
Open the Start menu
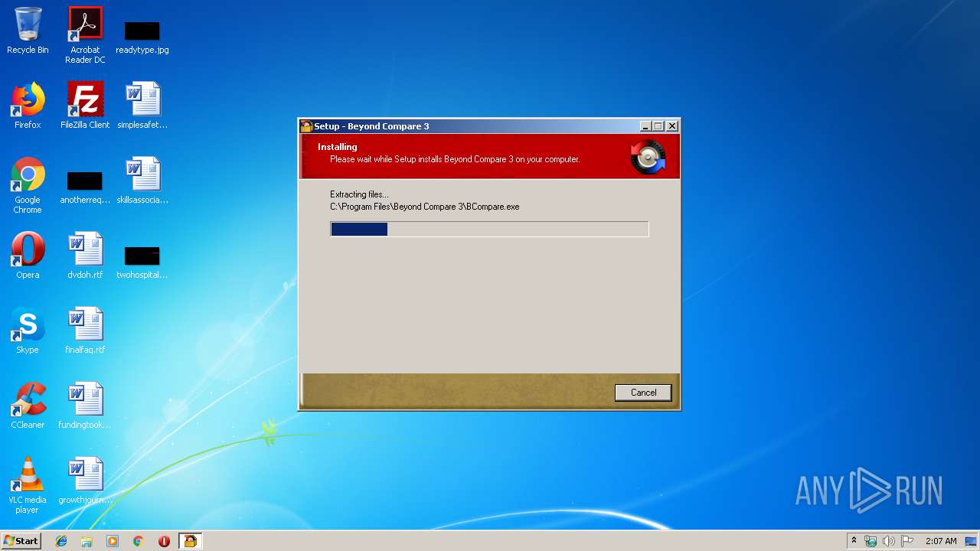[x=21, y=541]
